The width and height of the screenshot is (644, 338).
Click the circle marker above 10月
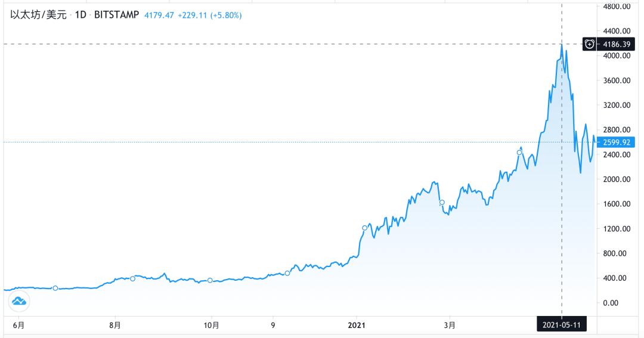tap(210, 280)
